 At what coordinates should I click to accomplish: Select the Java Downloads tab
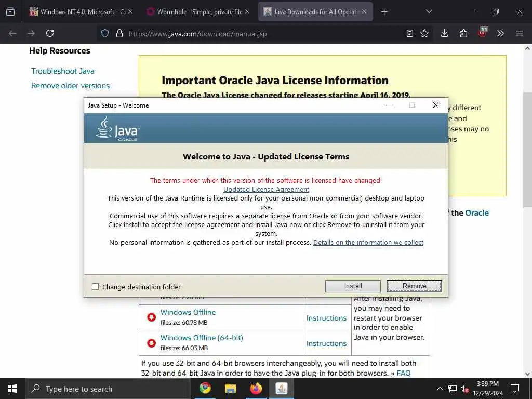coord(315,11)
